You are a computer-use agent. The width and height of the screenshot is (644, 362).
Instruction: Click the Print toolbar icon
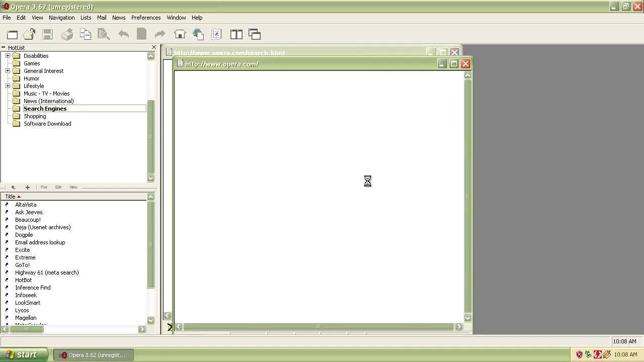pos(67,34)
